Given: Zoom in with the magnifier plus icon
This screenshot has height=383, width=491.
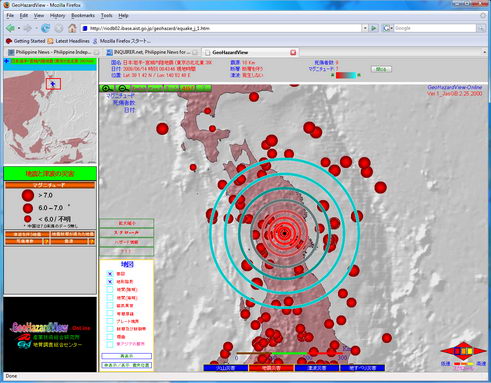Looking at the screenshot, I should coord(107,88).
